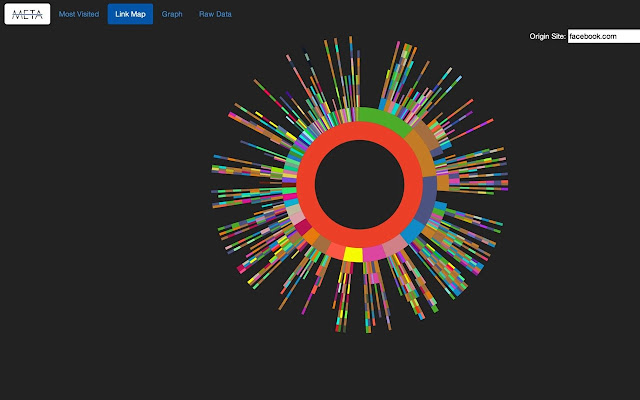Click the crimson segment at lower left

pos(303,228)
